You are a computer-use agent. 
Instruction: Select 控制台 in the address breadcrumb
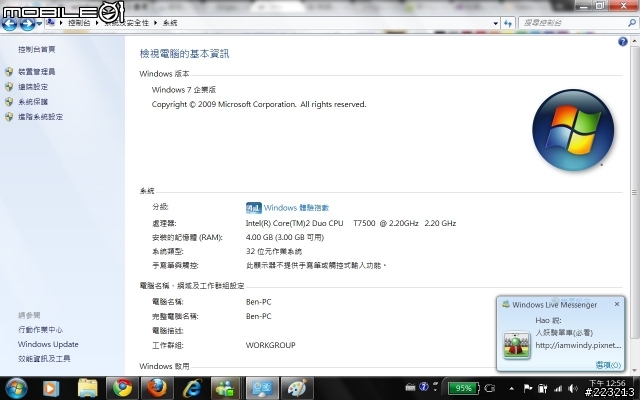79,23
